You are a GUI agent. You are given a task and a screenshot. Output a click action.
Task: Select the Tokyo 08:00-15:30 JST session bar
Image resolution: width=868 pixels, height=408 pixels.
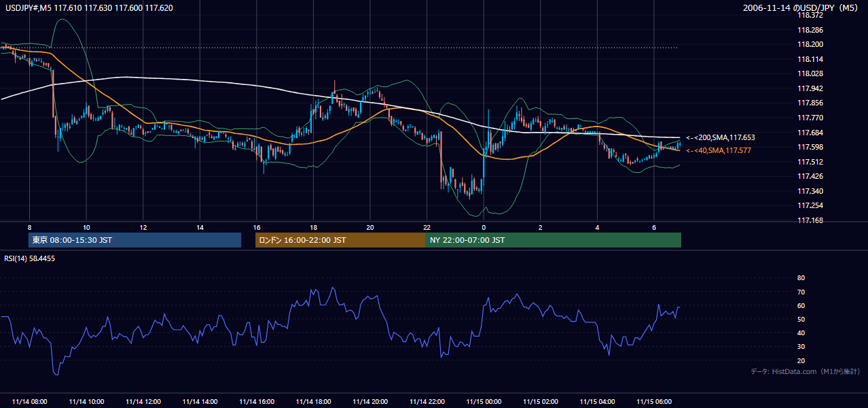click(134, 240)
